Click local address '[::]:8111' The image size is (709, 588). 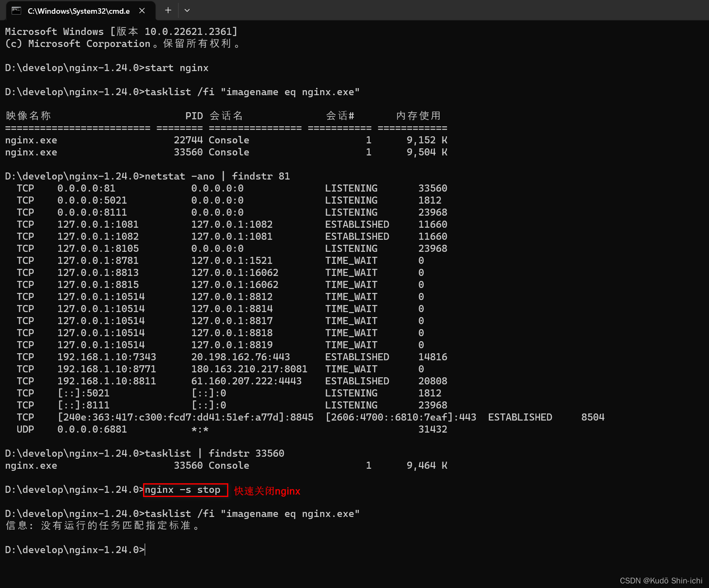[x=84, y=405]
